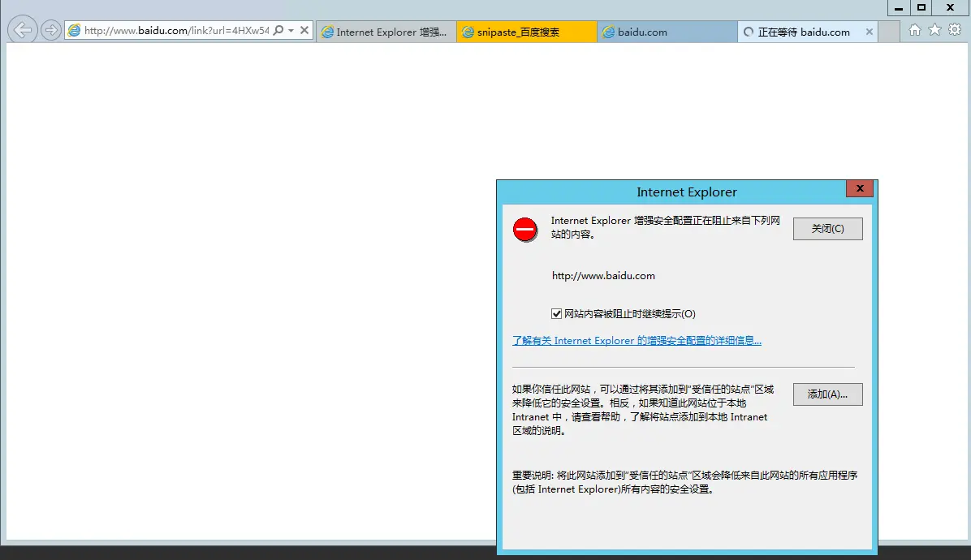Screen dimensions: 971x560
Task: Switch to the baidu.com tab
Action: coord(667,32)
